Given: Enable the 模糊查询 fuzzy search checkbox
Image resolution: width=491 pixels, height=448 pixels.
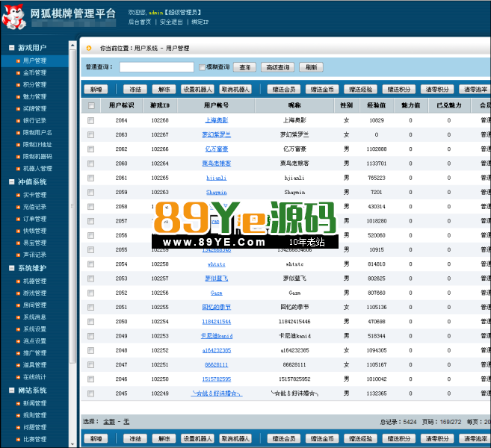Looking at the screenshot, I should [x=202, y=67].
